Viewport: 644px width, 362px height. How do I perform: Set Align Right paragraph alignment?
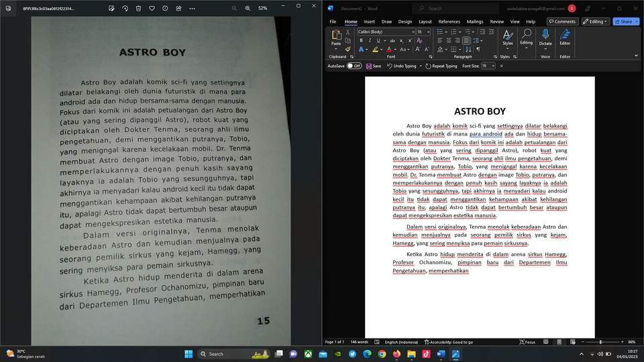point(457,41)
